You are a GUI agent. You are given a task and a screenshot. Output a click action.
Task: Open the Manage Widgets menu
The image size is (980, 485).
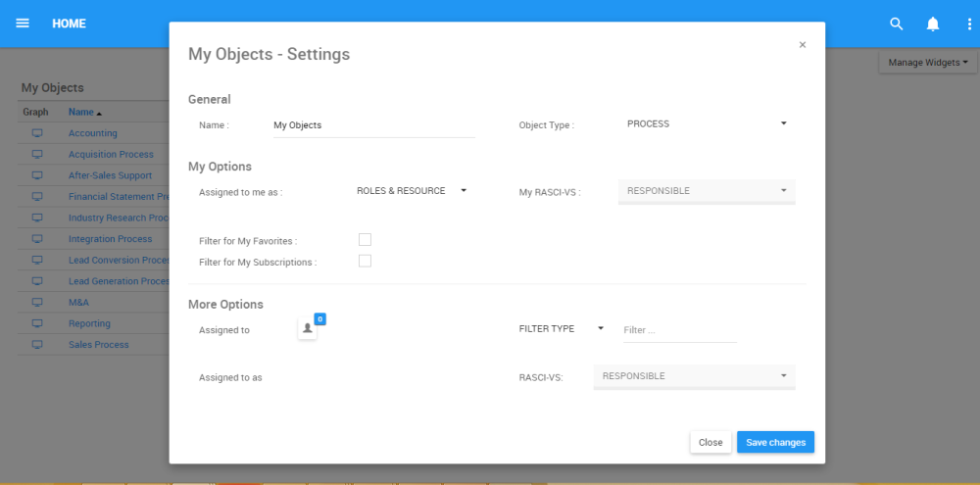point(927,63)
